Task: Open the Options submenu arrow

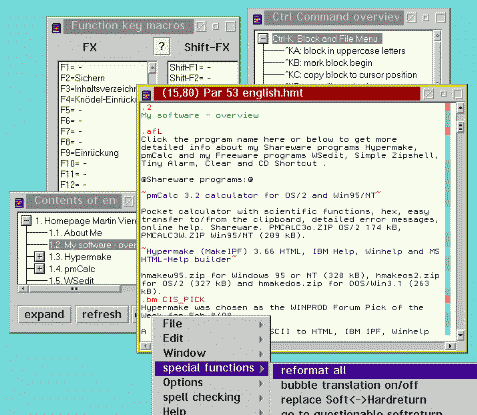Action: click(x=261, y=383)
